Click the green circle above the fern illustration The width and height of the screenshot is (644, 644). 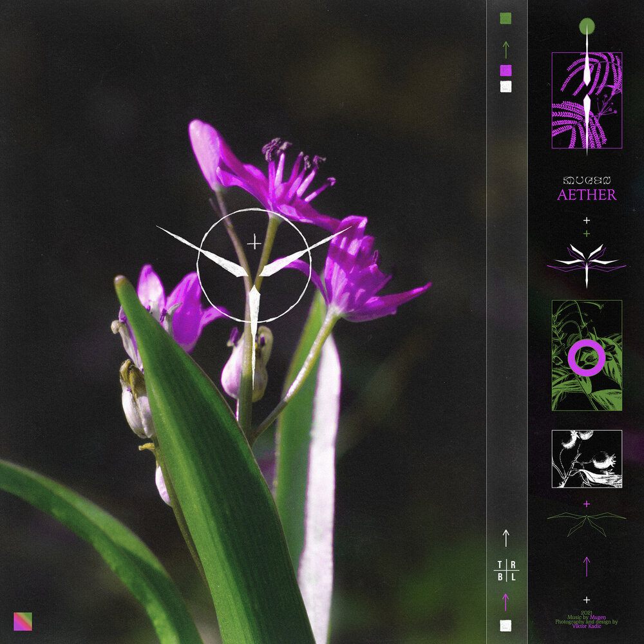point(587,26)
